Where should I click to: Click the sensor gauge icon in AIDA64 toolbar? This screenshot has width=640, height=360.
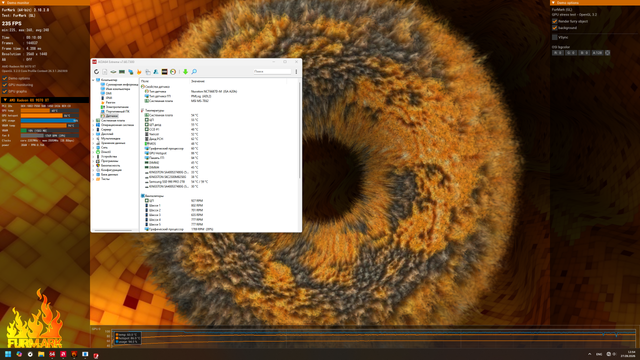tap(173, 72)
